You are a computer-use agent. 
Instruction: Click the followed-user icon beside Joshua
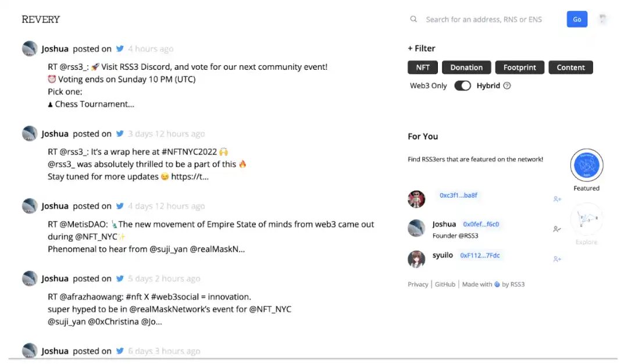pyautogui.click(x=557, y=229)
